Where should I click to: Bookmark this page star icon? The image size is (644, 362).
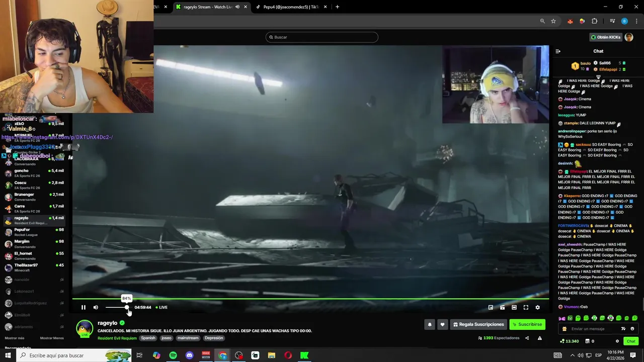pos(553,21)
